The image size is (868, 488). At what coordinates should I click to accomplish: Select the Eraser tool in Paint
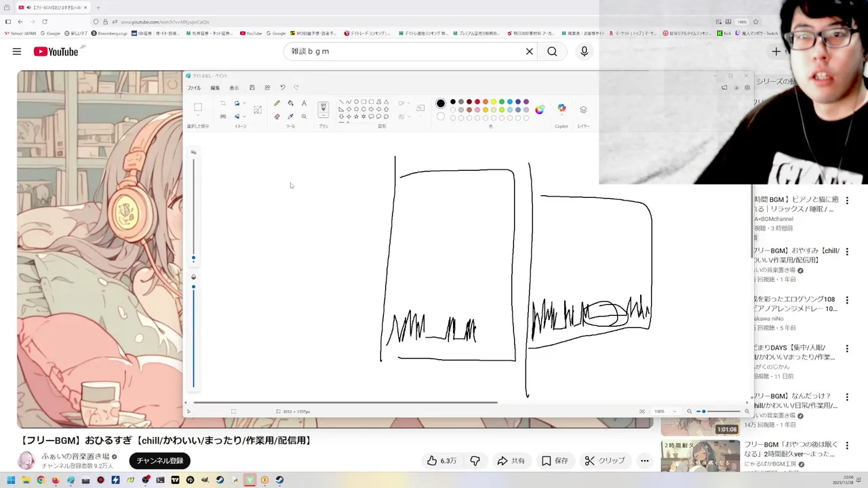277,117
